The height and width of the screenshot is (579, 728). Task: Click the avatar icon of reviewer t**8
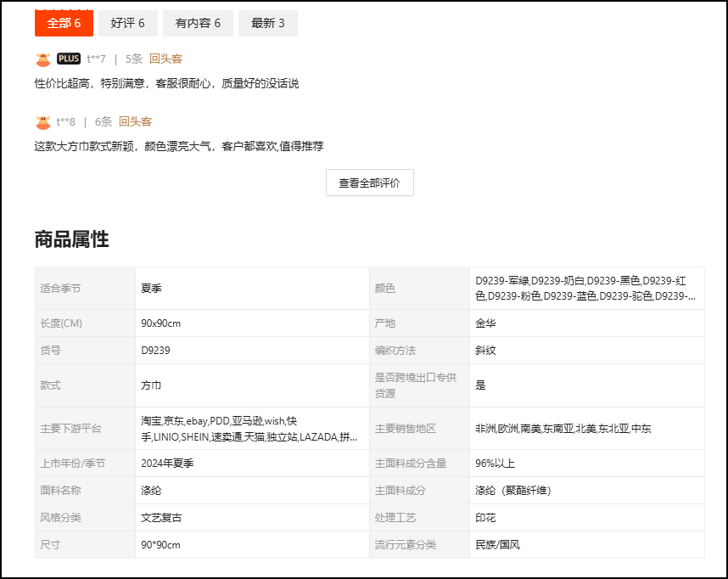(x=43, y=122)
